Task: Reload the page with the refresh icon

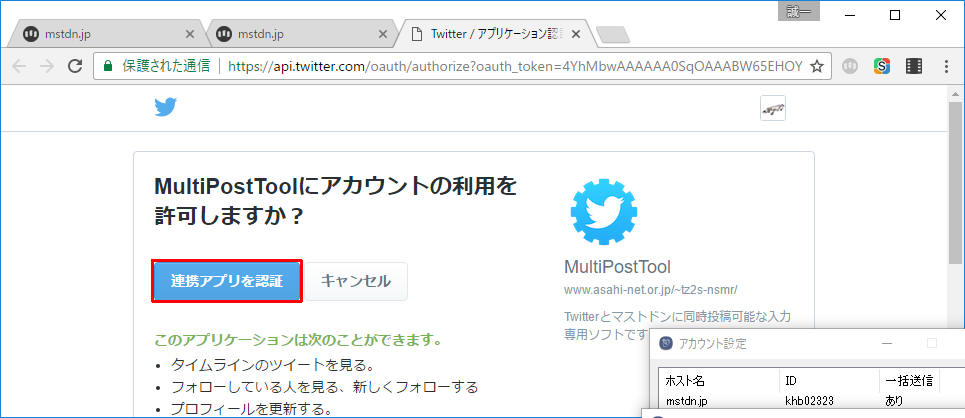Action: [75, 66]
